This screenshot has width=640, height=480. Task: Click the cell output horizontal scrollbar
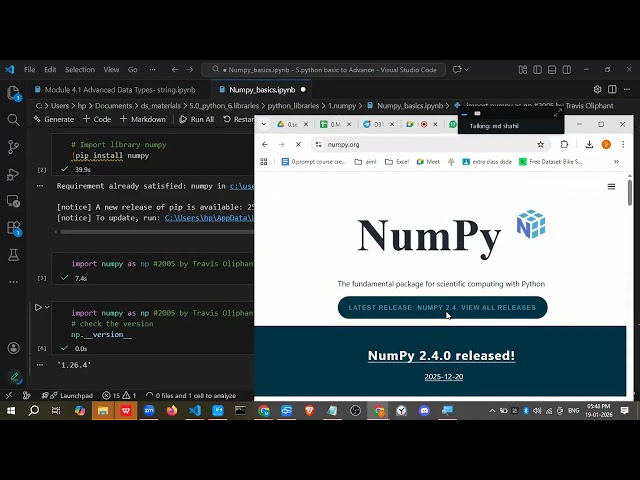point(157,232)
